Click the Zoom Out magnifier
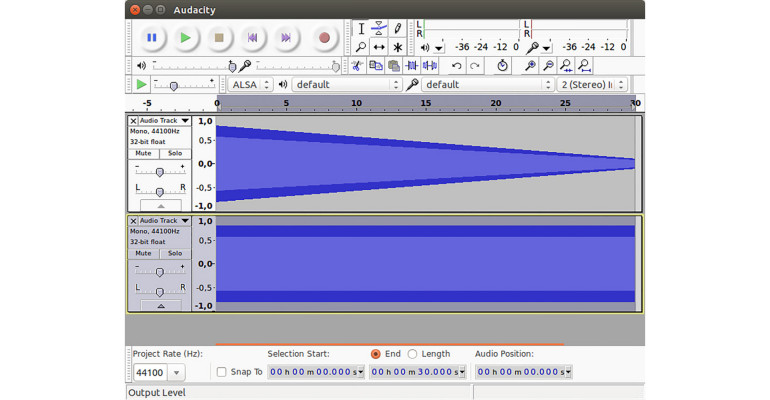This screenshot has width=770, height=400. click(548, 66)
